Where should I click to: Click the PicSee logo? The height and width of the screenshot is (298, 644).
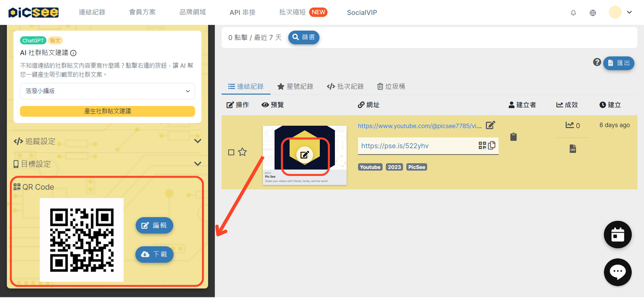(x=33, y=13)
